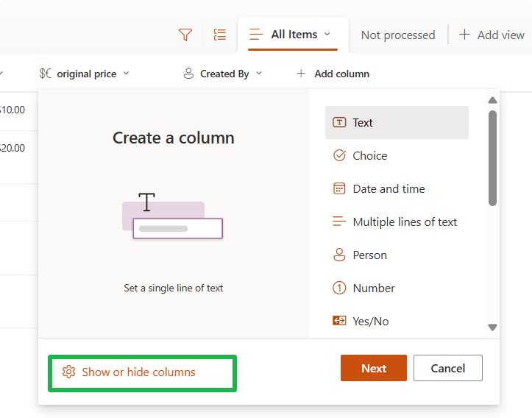This screenshot has height=418, width=532.
Task: Expand the All Items view chevron
Action: click(327, 34)
